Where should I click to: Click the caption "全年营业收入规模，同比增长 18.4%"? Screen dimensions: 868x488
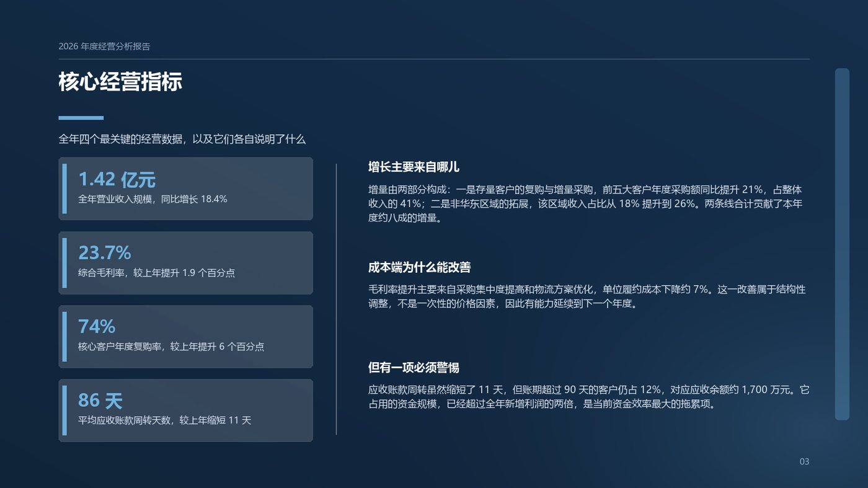[x=153, y=199]
